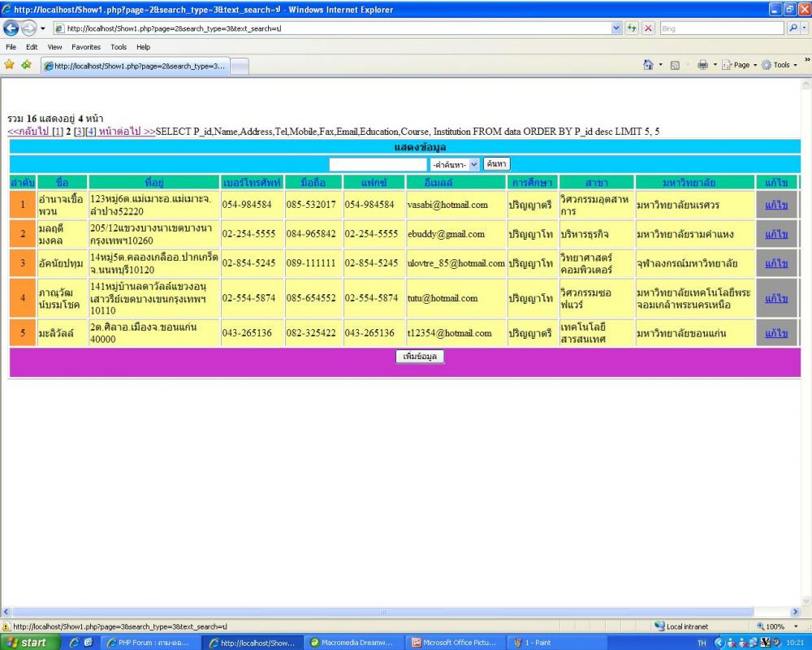Screen dimensions: 812x650
Task: Click the Bing search magnifier icon
Action: pos(795,28)
